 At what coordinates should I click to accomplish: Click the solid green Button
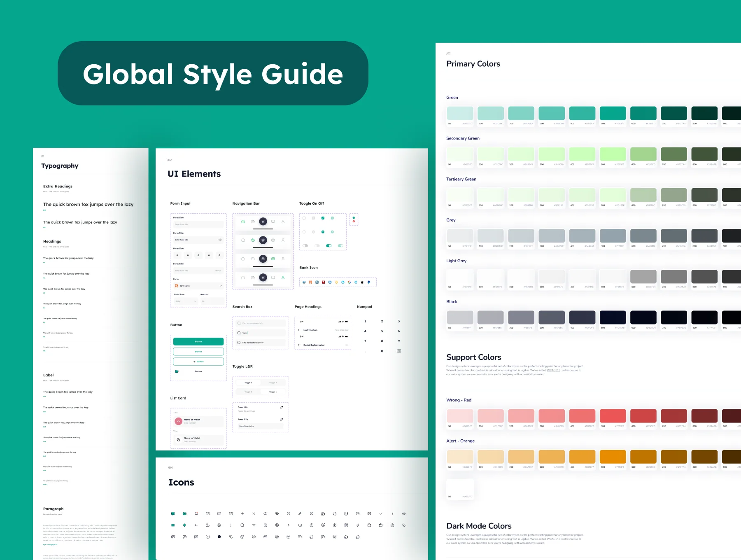pyautogui.click(x=198, y=341)
